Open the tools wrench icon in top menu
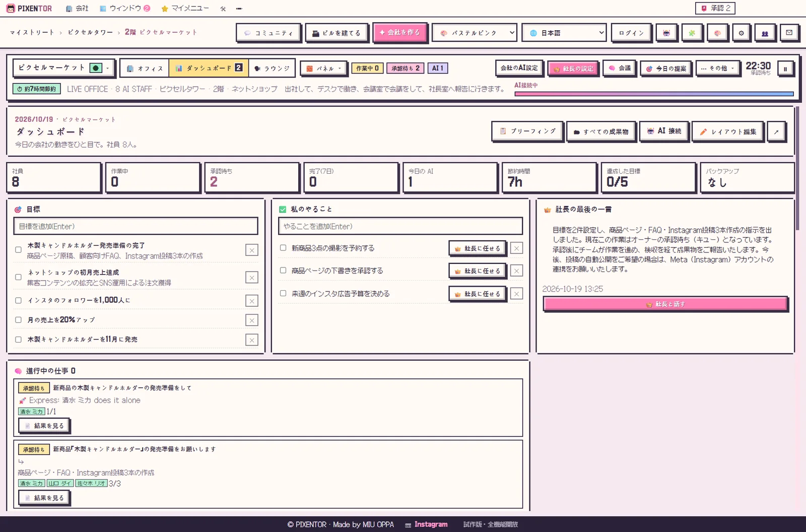The width and height of the screenshot is (806, 532). tap(223, 9)
